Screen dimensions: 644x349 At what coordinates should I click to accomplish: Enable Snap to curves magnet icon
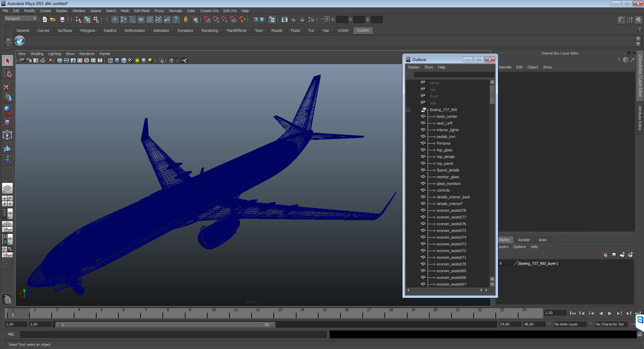point(216,19)
